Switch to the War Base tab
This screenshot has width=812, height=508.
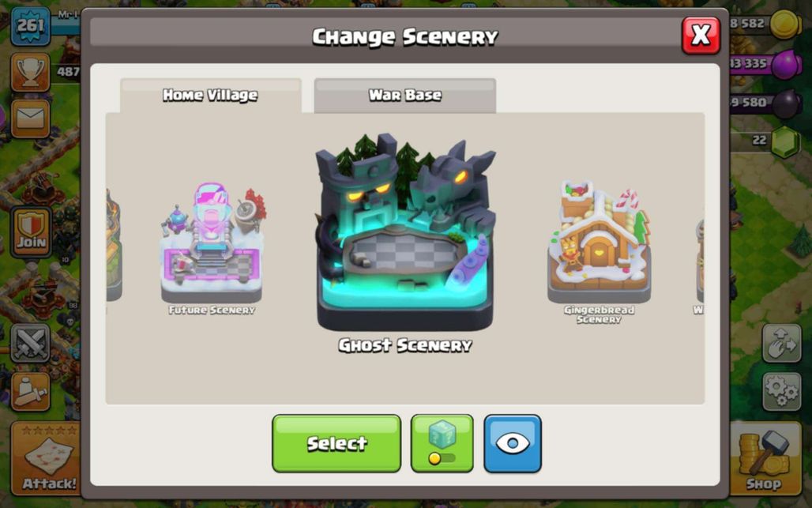(405, 96)
